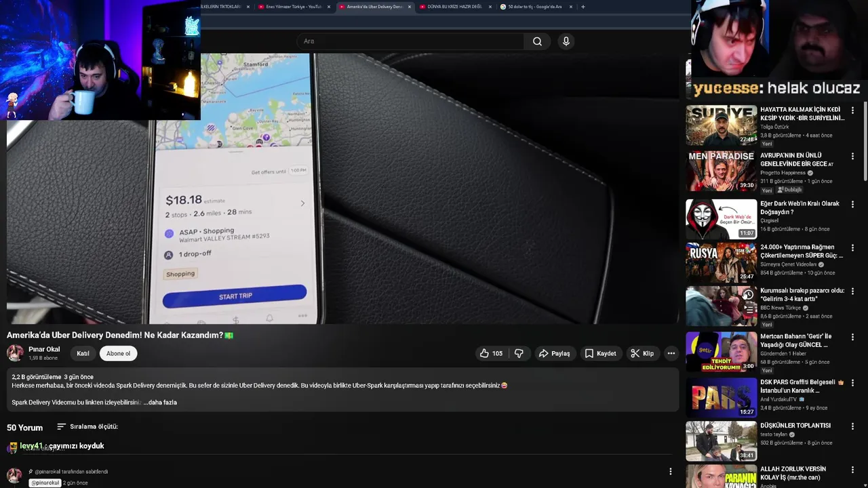
Task: Click into the Ara search field
Action: point(410,41)
